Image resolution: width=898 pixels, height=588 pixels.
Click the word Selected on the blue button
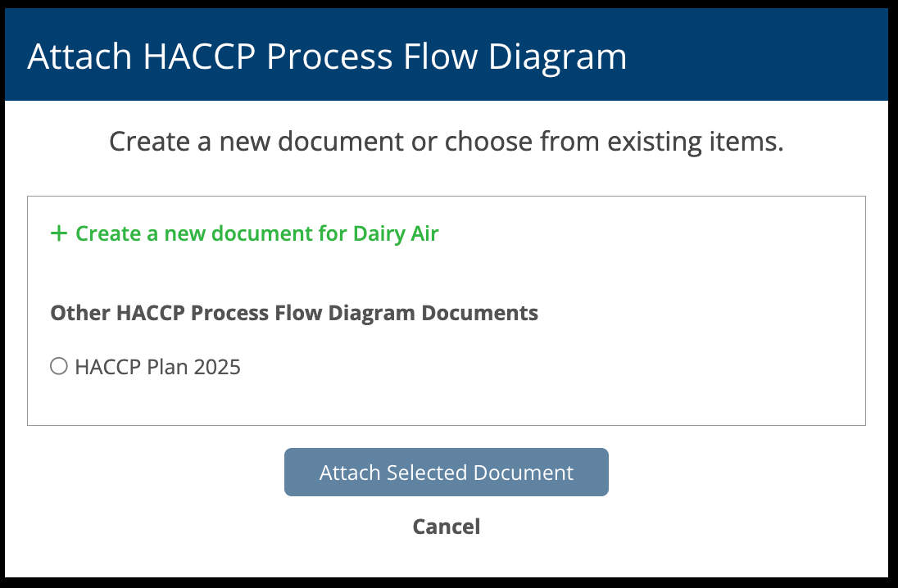pos(427,473)
